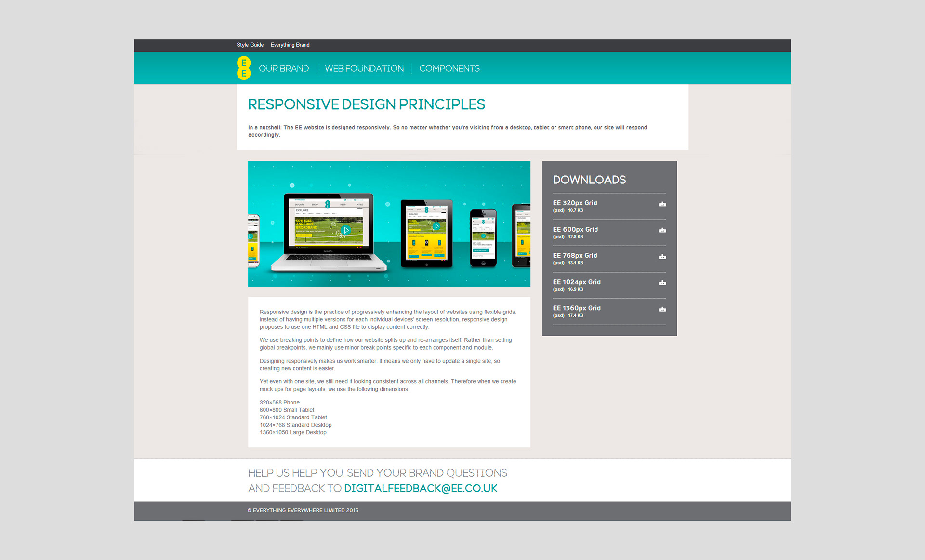Click the laptop screen play button

pyautogui.click(x=346, y=230)
